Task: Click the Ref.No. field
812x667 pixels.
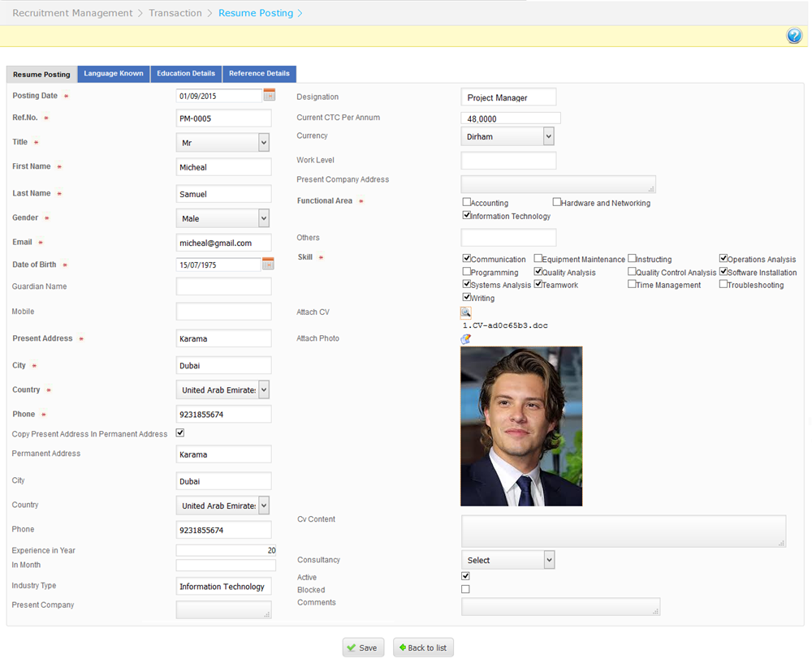Action: point(224,118)
